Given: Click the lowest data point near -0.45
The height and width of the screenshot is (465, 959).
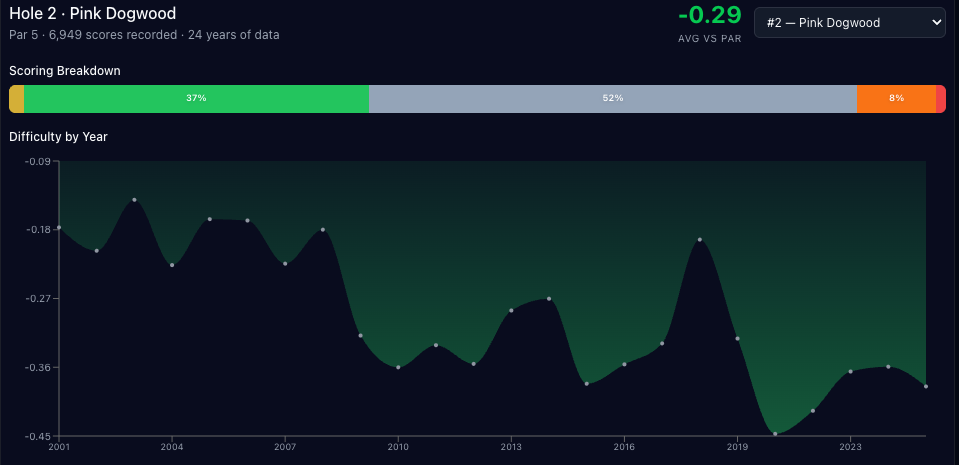Looking at the screenshot, I should [x=775, y=434].
